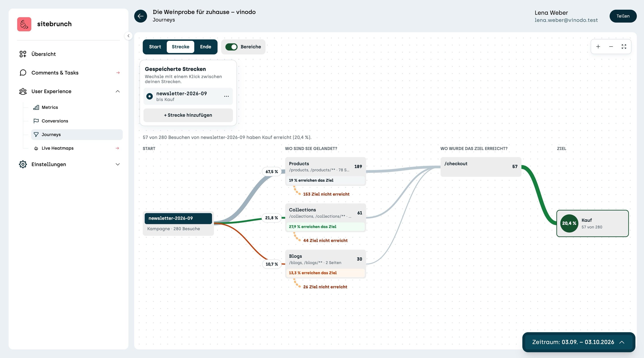Screen dimensions: 644x358
Task: Click the Metrics bar chart icon
Action: (36, 107)
